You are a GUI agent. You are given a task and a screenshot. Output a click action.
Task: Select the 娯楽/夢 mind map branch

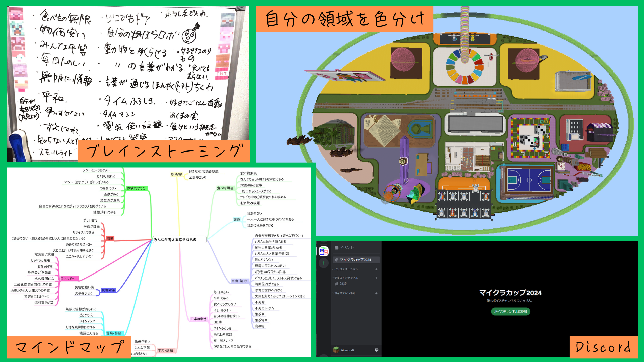tap(177, 174)
